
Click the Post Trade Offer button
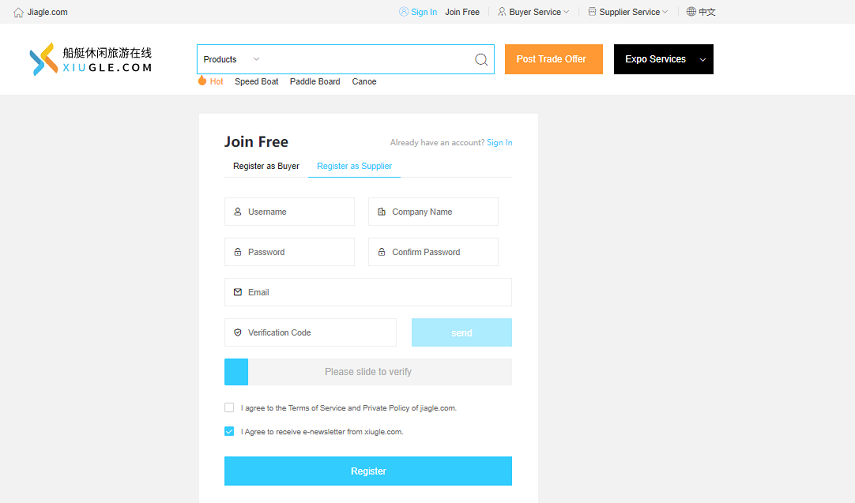pos(553,59)
